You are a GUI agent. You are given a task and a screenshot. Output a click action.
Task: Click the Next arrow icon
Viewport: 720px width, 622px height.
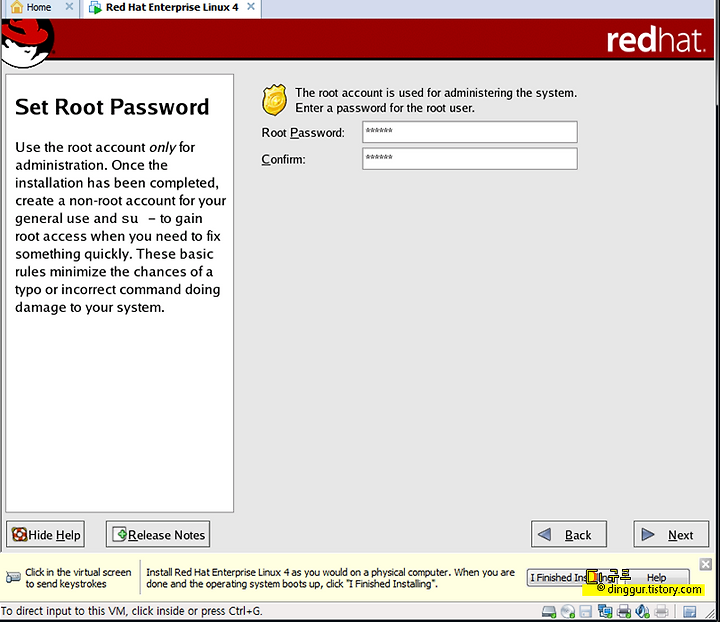[x=648, y=535]
